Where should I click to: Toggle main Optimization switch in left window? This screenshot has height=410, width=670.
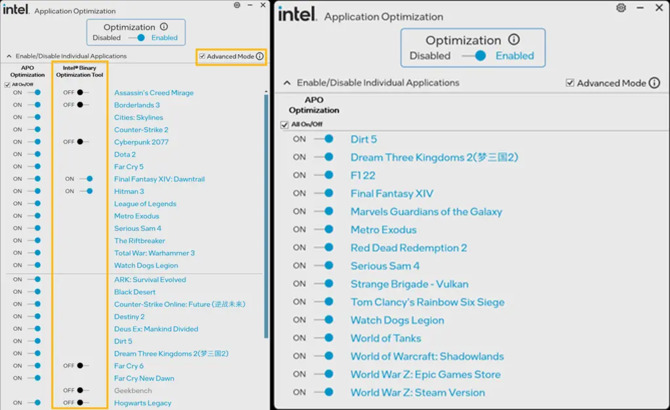point(137,38)
